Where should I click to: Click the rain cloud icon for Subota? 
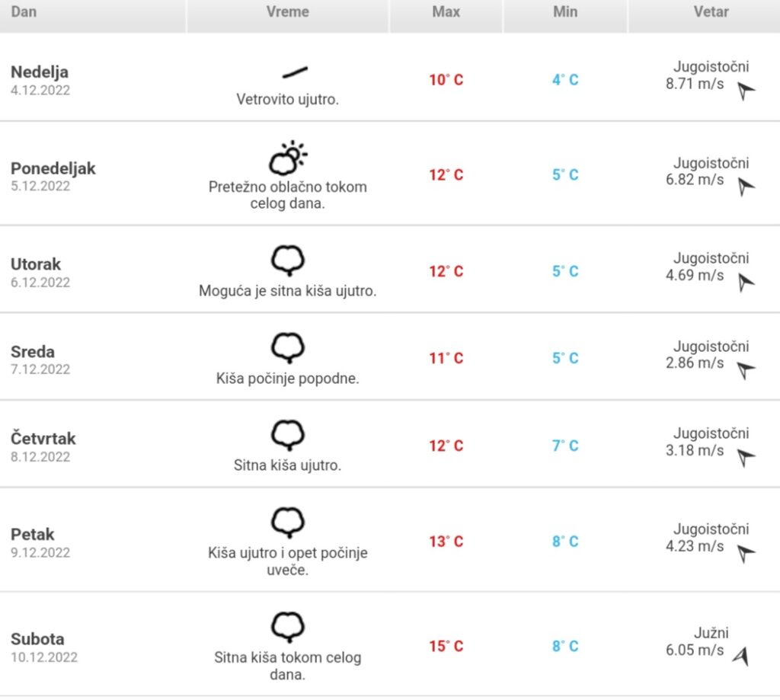coord(288,626)
